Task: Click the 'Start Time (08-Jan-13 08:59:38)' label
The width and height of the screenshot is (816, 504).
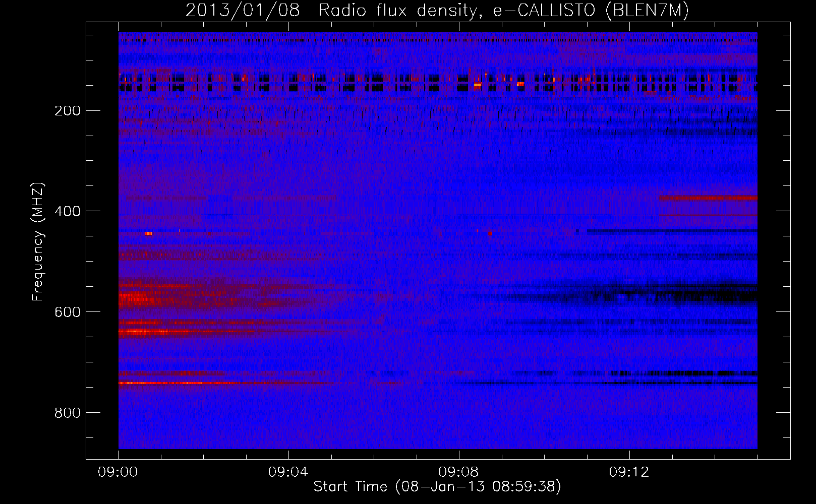Action: pyautogui.click(x=437, y=487)
